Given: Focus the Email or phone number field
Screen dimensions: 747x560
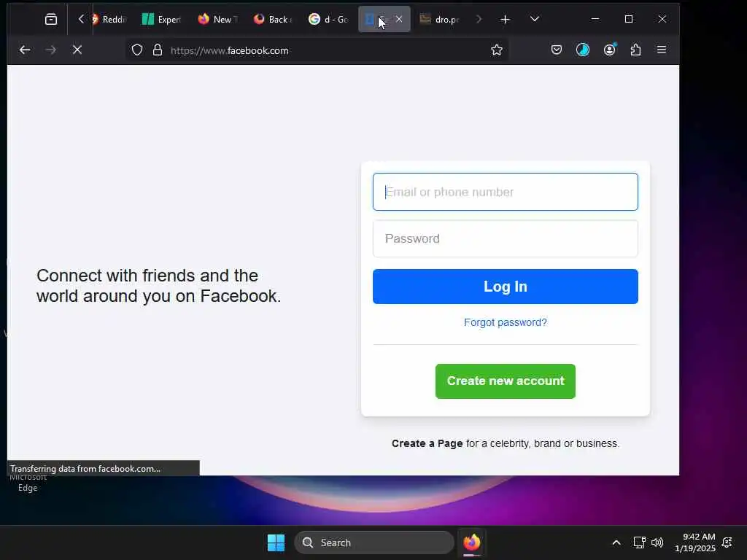Looking at the screenshot, I should click(505, 192).
